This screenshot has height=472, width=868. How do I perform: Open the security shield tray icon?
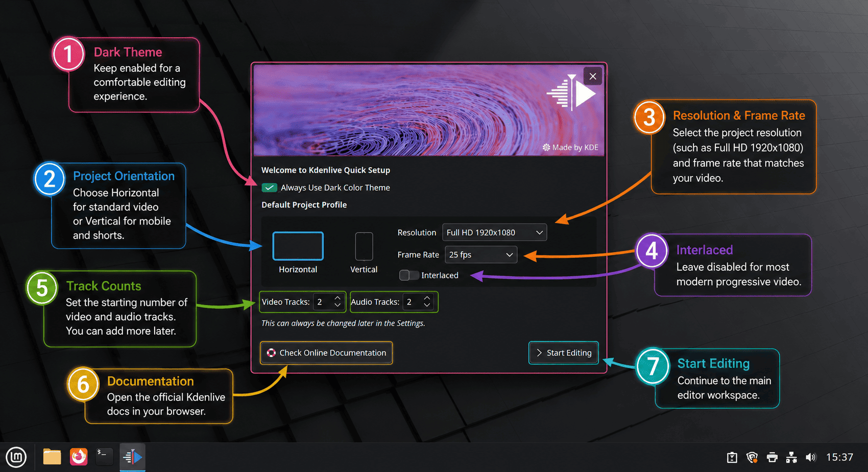tap(752, 457)
